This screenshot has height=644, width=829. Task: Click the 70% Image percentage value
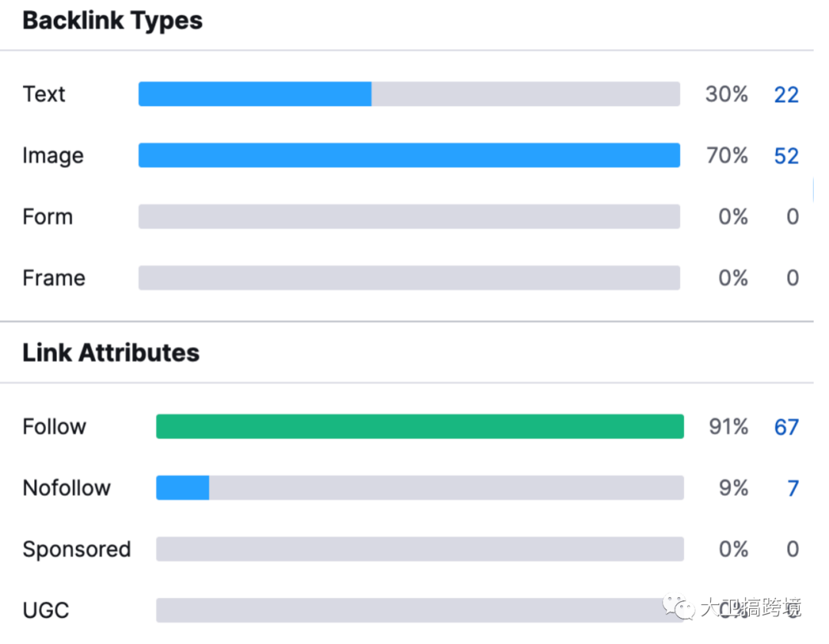[x=726, y=156]
